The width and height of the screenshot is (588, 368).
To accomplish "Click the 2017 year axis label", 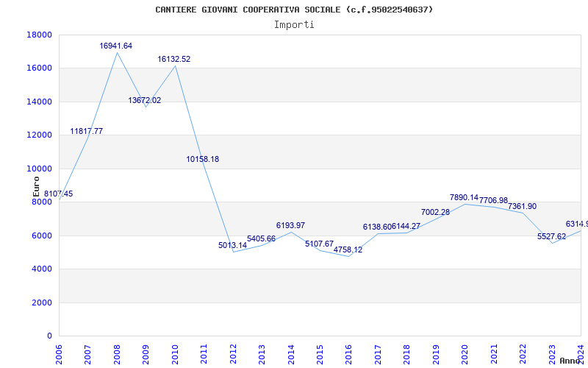I will click(x=378, y=354).
